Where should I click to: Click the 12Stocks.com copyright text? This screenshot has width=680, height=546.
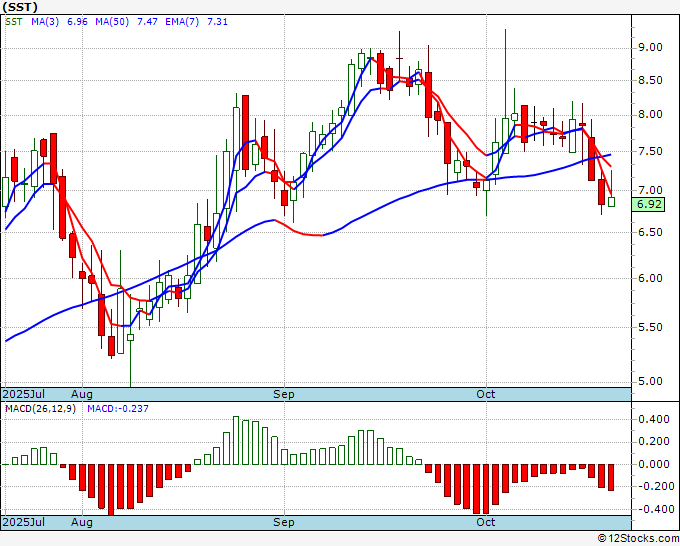point(638,539)
